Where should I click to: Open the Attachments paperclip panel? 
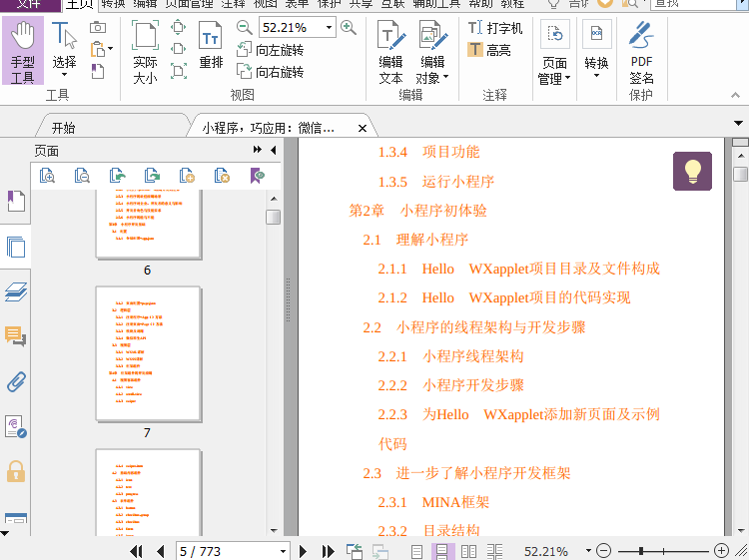(16, 382)
